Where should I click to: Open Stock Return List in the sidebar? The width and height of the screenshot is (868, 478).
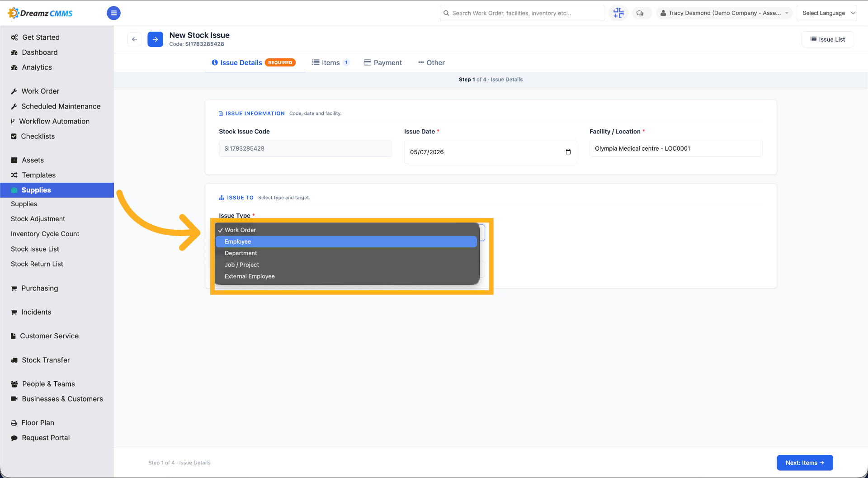tap(37, 264)
